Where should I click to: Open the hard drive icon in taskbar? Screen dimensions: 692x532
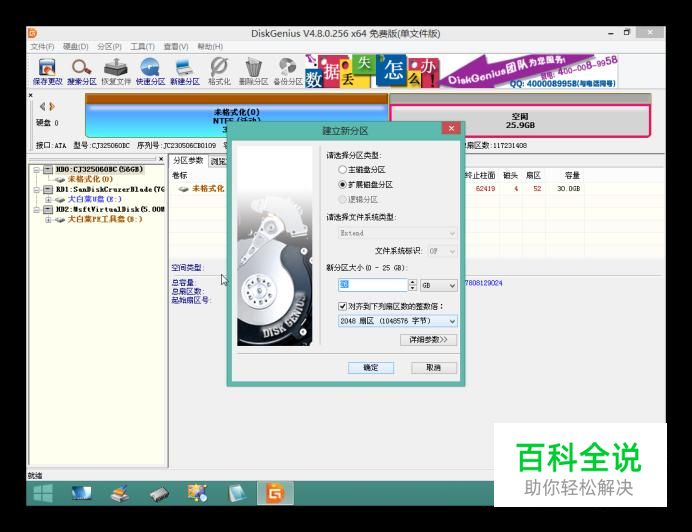click(159, 494)
